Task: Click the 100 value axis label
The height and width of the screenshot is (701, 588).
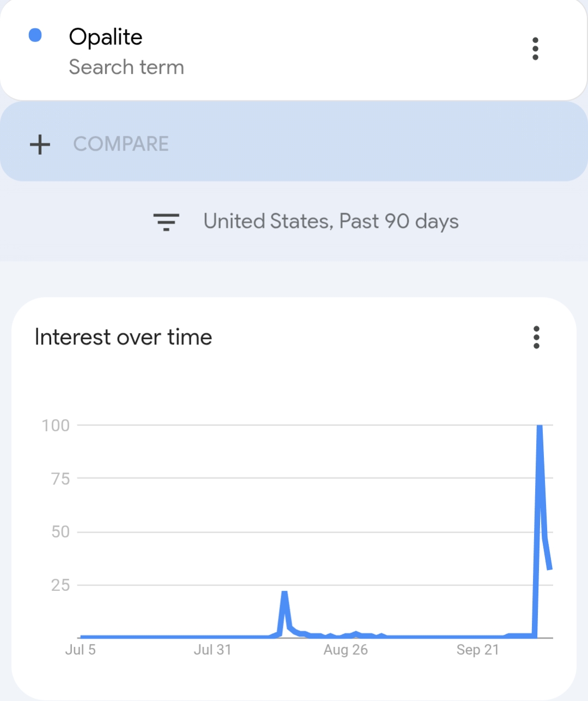Action: 56,425
